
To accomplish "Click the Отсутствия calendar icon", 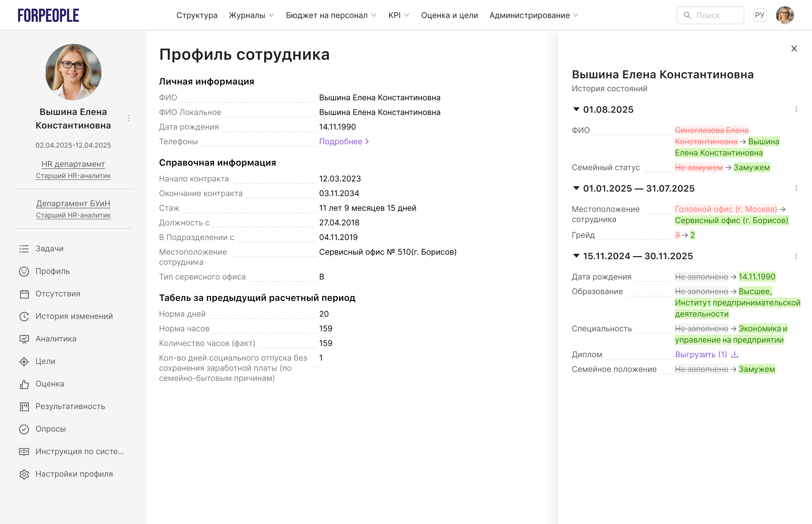I will (x=24, y=294).
